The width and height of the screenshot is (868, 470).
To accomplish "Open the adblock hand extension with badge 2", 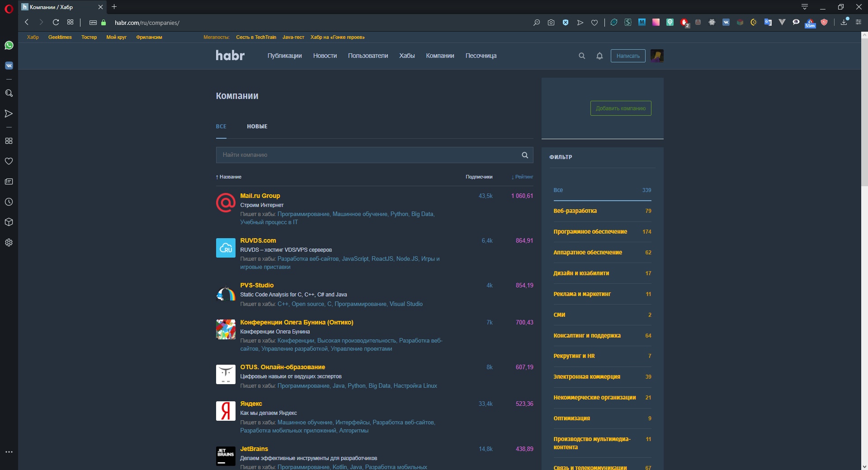I will 684,23.
